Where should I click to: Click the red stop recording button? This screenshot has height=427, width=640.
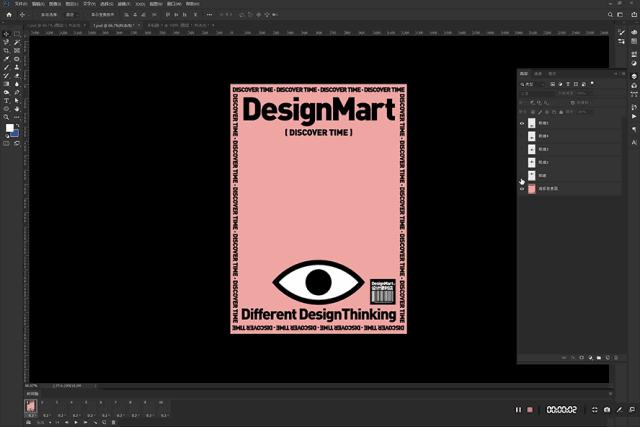(530, 410)
